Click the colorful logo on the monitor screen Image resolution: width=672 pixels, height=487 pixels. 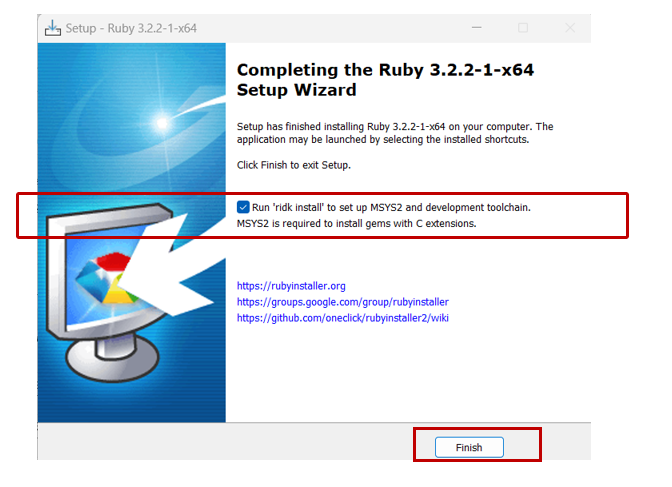click(106, 278)
